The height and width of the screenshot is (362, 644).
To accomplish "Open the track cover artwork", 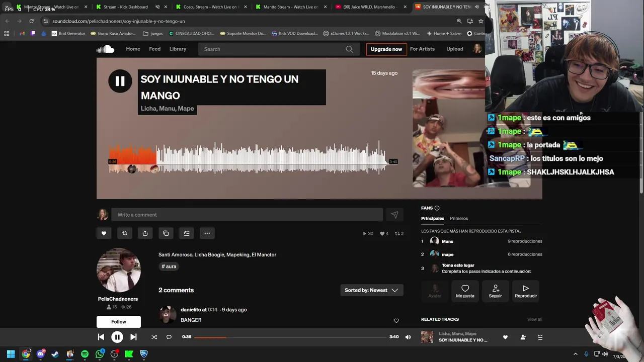I will pyautogui.click(x=471, y=128).
